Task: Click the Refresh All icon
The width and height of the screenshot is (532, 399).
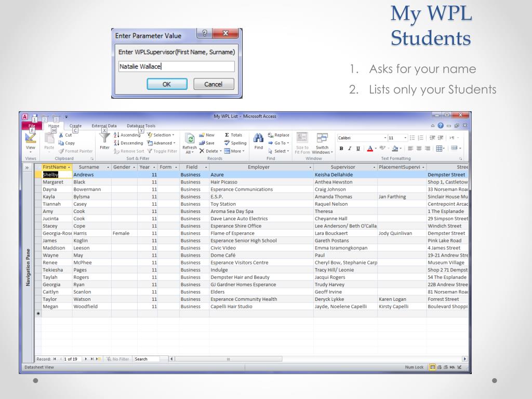Action: (189, 138)
